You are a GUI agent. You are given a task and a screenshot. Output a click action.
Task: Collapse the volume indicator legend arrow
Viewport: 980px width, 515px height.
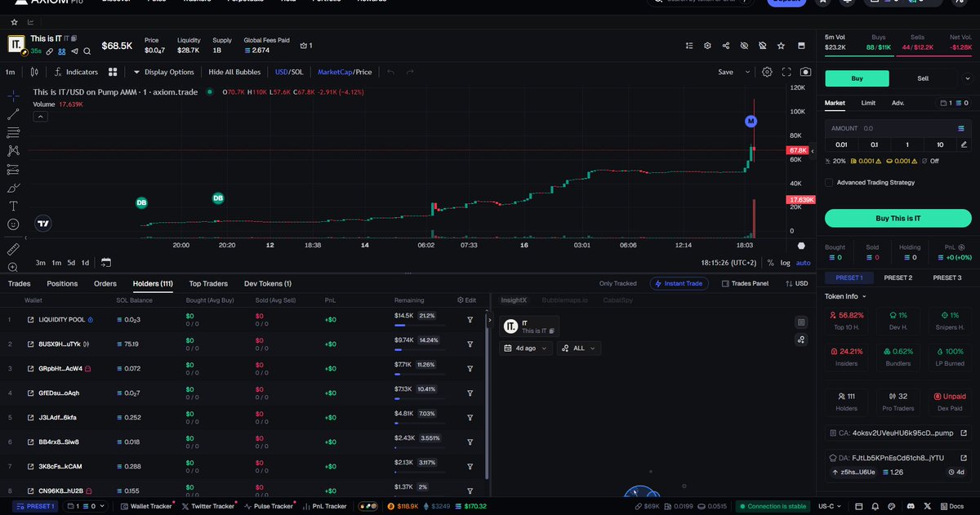click(x=40, y=117)
